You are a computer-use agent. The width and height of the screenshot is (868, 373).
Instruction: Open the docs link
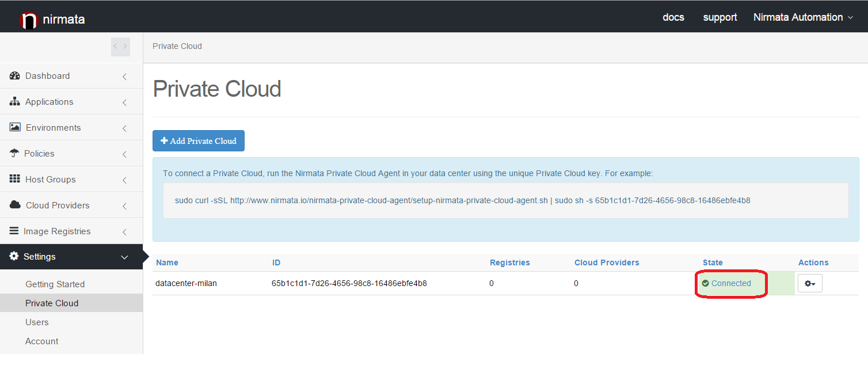(673, 17)
